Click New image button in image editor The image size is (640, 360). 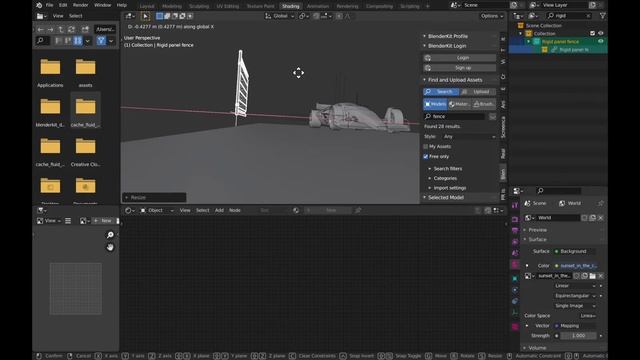point(104,221)
